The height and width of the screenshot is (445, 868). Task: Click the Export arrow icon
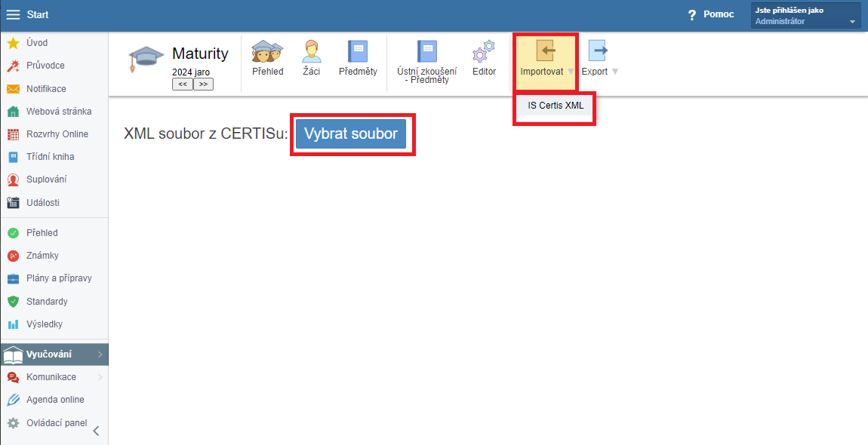pos(598,51)
